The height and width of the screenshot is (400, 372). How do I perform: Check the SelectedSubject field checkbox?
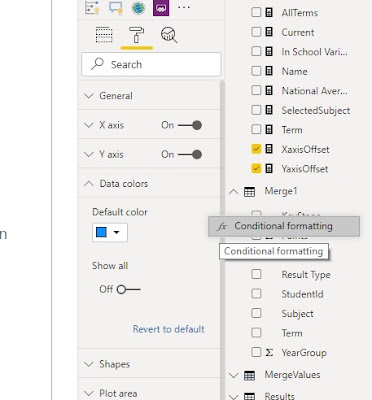256,110
